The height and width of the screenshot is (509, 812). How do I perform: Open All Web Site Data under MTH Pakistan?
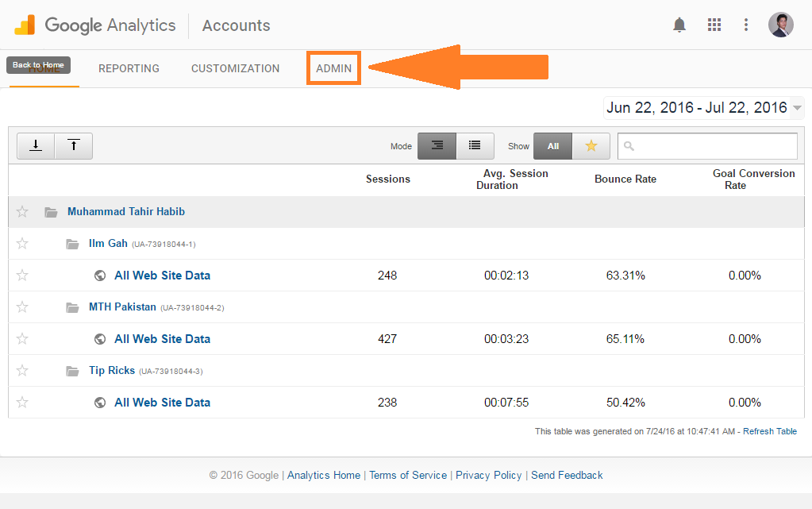click(x=162, y=339)
